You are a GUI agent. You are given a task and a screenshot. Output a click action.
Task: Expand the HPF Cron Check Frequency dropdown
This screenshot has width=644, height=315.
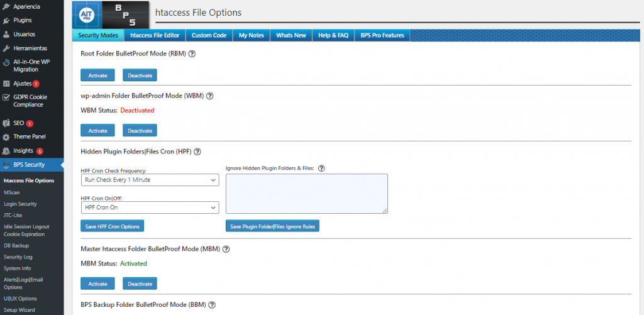coord(150,180)
